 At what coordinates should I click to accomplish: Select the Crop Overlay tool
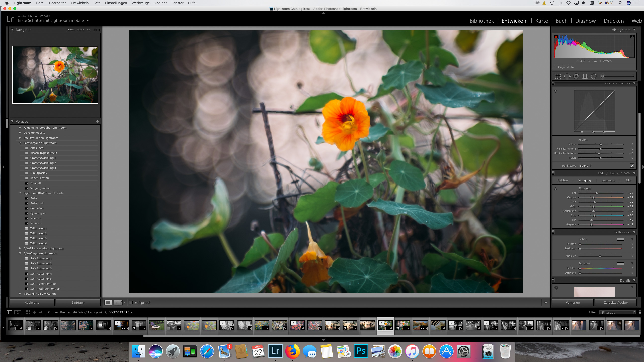(x=558, y=76)
